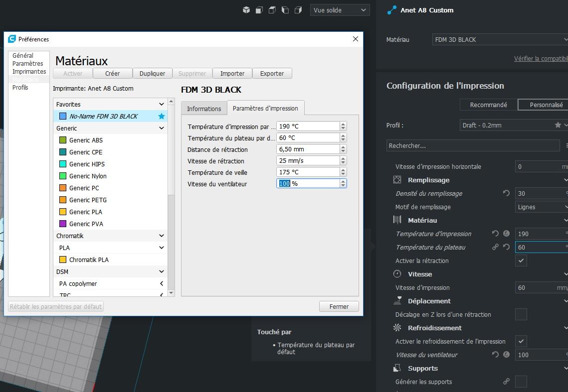Screen dimensions: 568x392
Task: Select the Recommandé mode button
Action: point(488,105)
